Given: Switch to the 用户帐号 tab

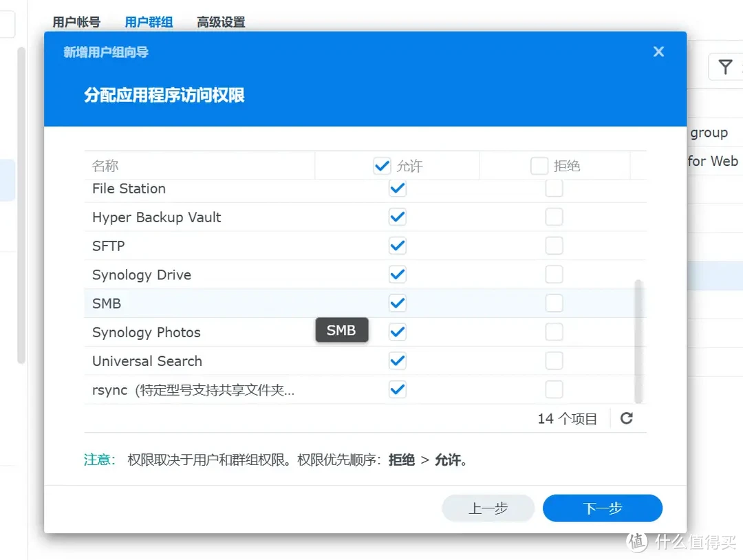Looking at the screenshot, I should pyautogui.click(x=76, y=21).
